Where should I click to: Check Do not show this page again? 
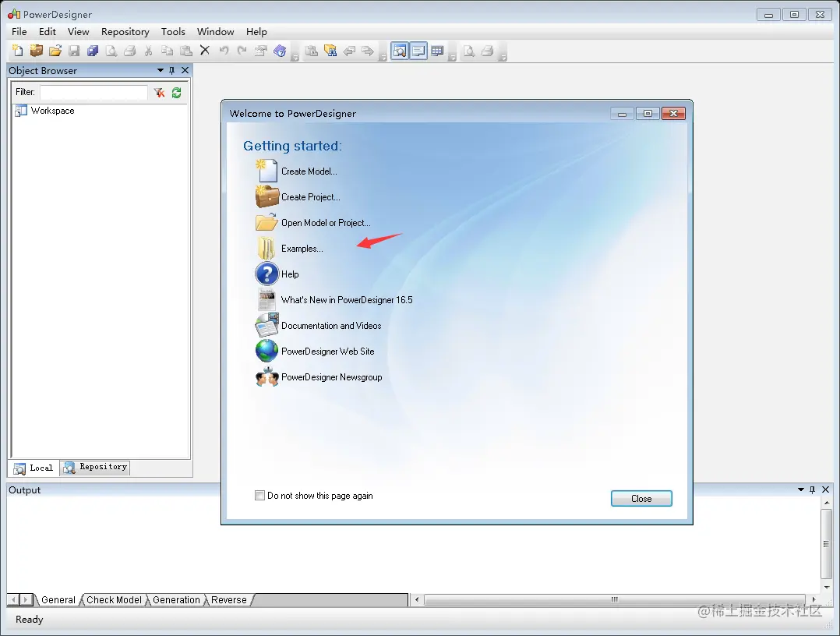pyautogui.click(x=259, y=496)
